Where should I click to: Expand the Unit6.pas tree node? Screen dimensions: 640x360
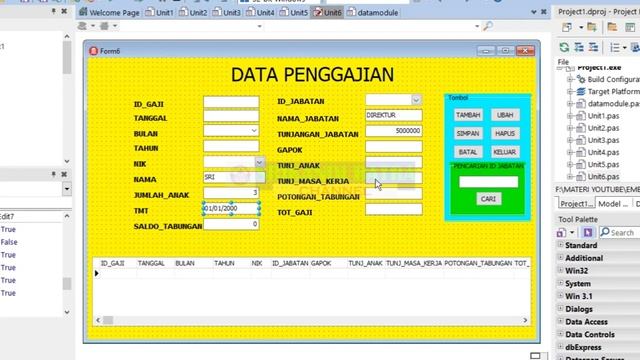[570, 177]
